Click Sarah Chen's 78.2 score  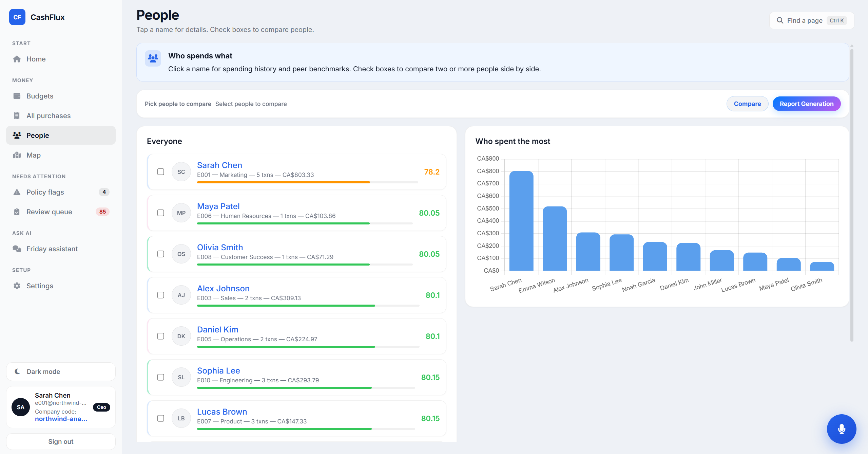point(431,172)
